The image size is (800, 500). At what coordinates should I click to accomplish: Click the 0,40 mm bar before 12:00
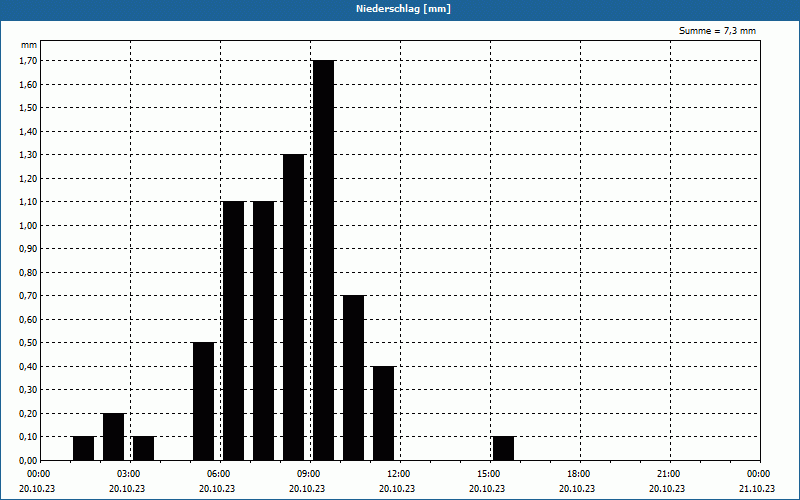click(x=384, y=413)
